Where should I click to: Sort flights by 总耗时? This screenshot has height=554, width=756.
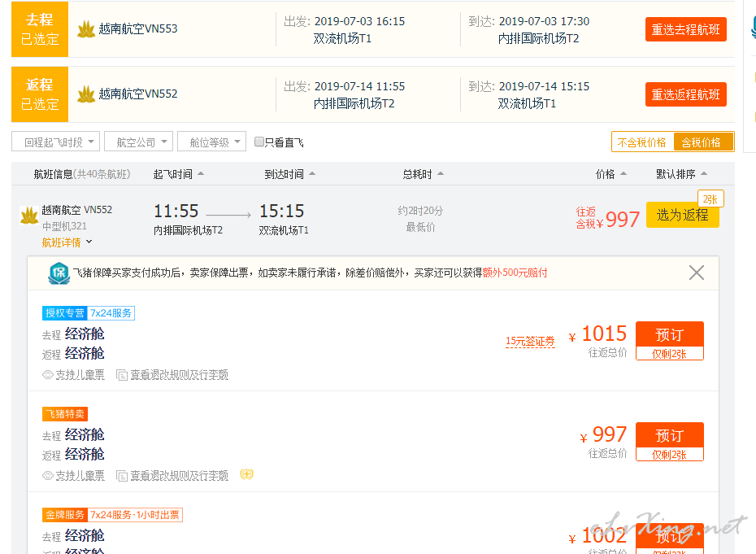click(x=423, y=174)
